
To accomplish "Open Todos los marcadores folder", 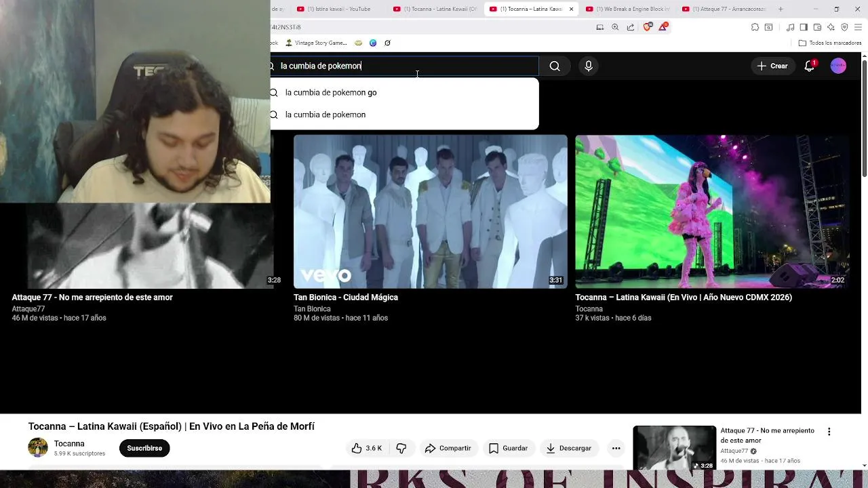I will click(x=830, y=43).
